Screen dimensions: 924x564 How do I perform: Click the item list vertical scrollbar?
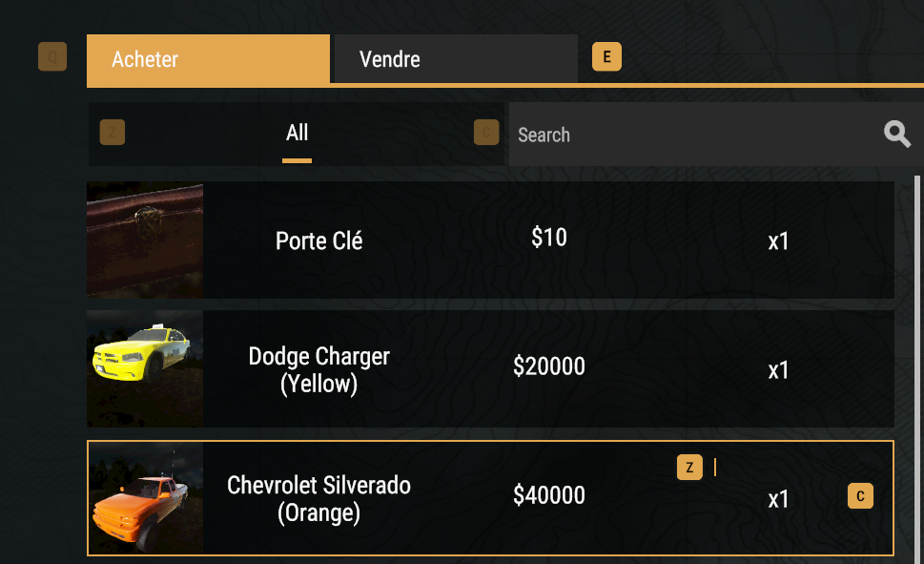[917, 363]
